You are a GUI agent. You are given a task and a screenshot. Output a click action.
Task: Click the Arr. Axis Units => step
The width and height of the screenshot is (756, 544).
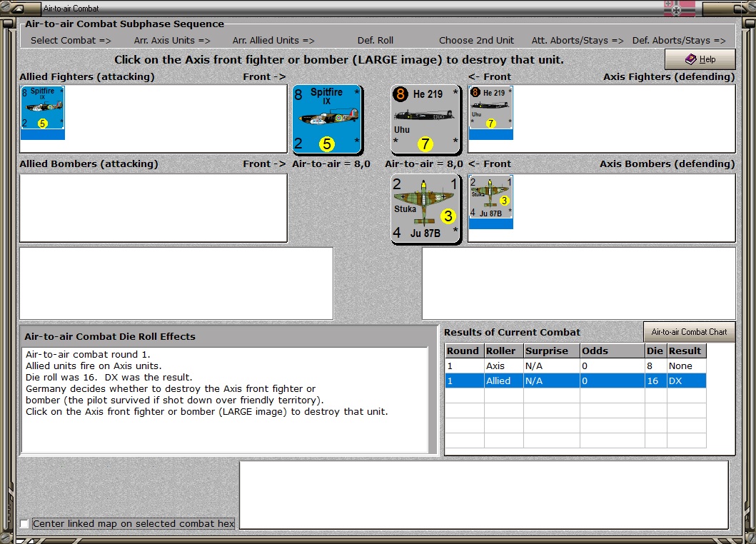172,41
